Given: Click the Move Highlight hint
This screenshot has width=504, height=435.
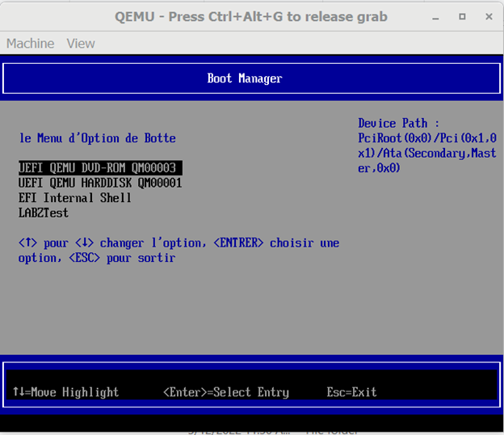Looking at the screenshot, I should point(65,392).
